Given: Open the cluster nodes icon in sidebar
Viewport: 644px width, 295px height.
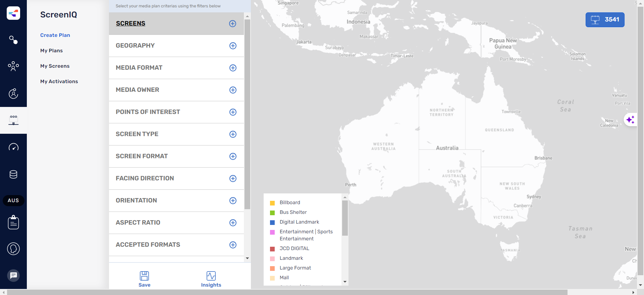Looking at the screenshot, I should click(x=13, y=66).
